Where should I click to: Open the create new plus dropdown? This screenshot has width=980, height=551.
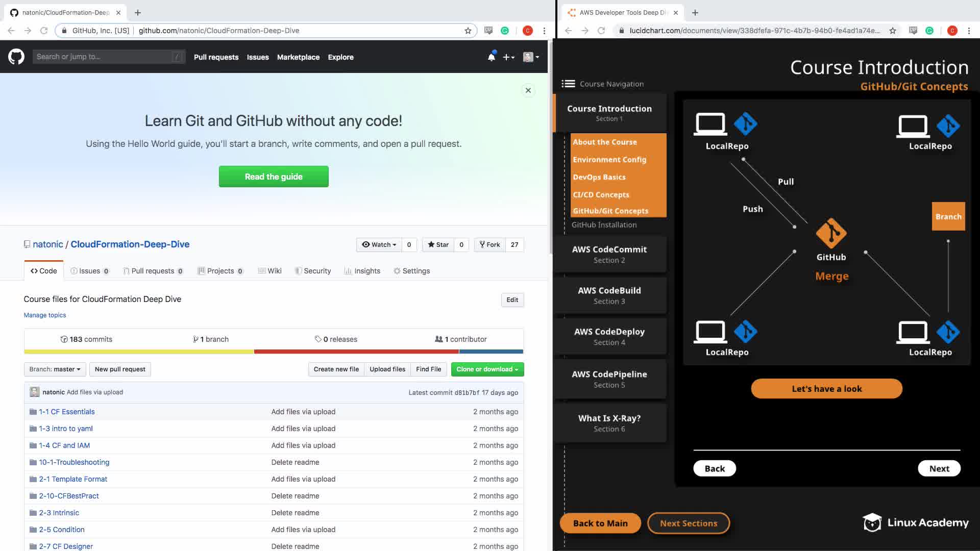pyautogui.click(x=508, y=57)
